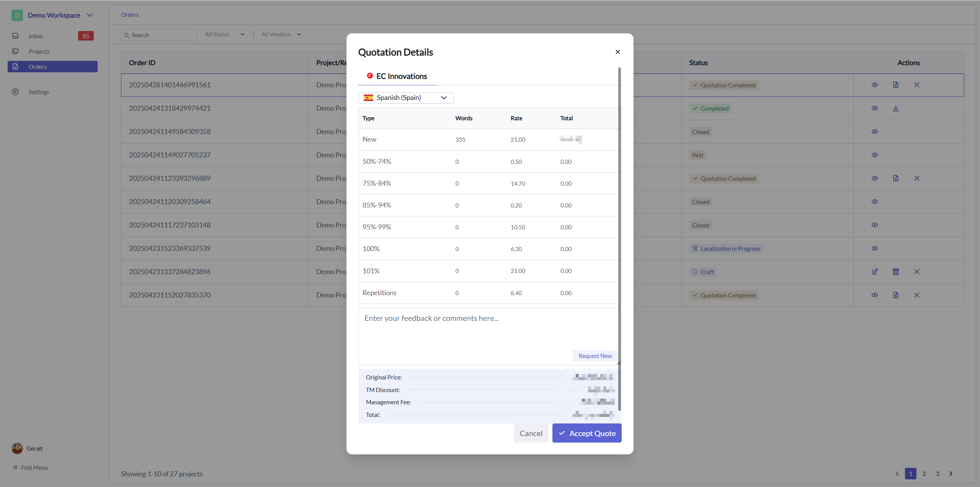Click download icon for Completed order
Screen dimensions: 980x487
895,108
